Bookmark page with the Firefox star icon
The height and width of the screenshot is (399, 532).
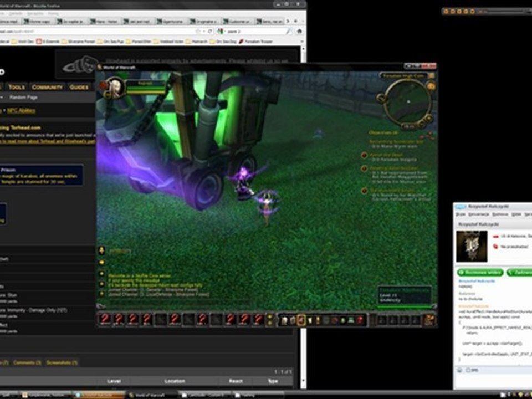[x=198, y=31]
